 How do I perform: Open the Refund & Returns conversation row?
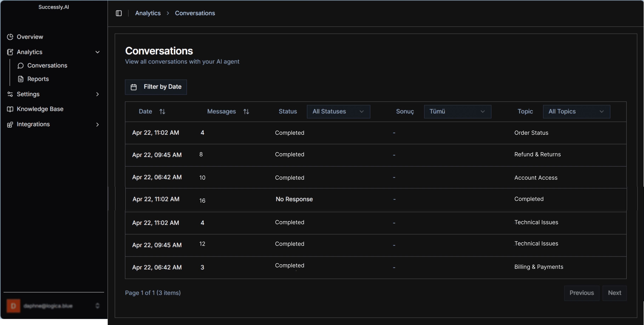(376, 155)
